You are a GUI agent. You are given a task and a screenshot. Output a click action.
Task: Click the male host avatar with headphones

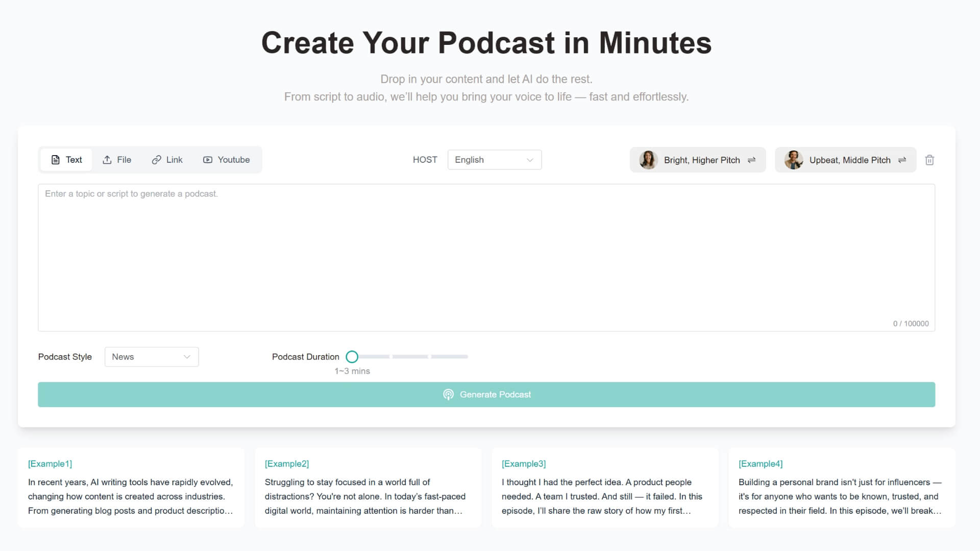(x=793, y=160)
